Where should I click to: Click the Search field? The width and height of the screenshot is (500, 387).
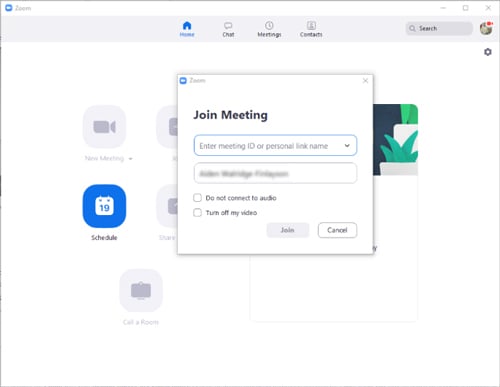439,28
